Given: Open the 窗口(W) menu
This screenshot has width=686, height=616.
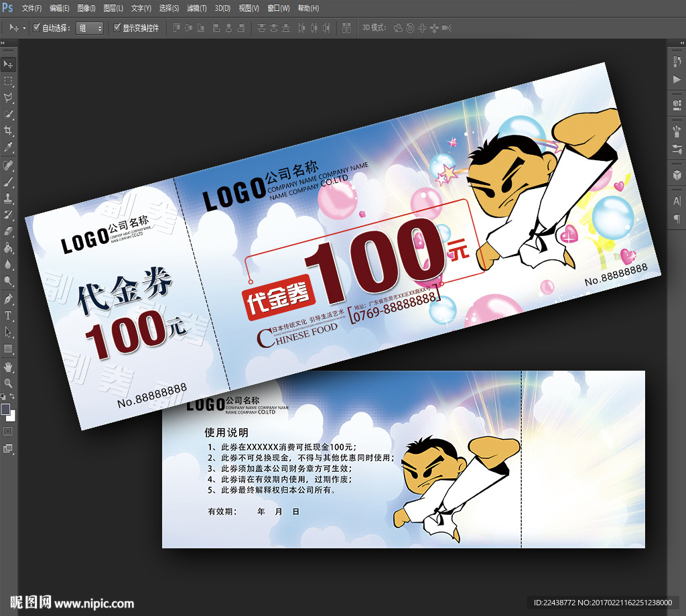Looking at the screenshot, I should pos(278,8).
